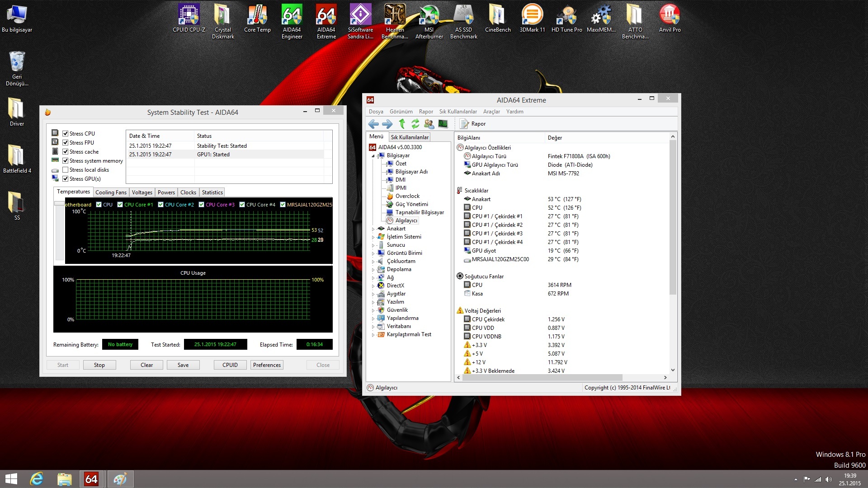Click the Forward arrow in AIDA64 toolbar
Image resolution: width=868 pixels, height=488 pixels.
click(387, 124)
